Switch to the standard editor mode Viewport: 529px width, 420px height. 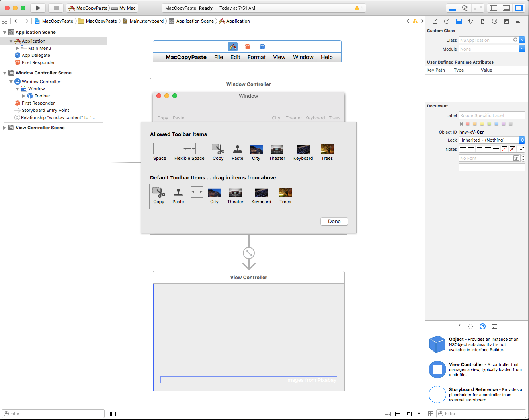click(x=453, y=8)
